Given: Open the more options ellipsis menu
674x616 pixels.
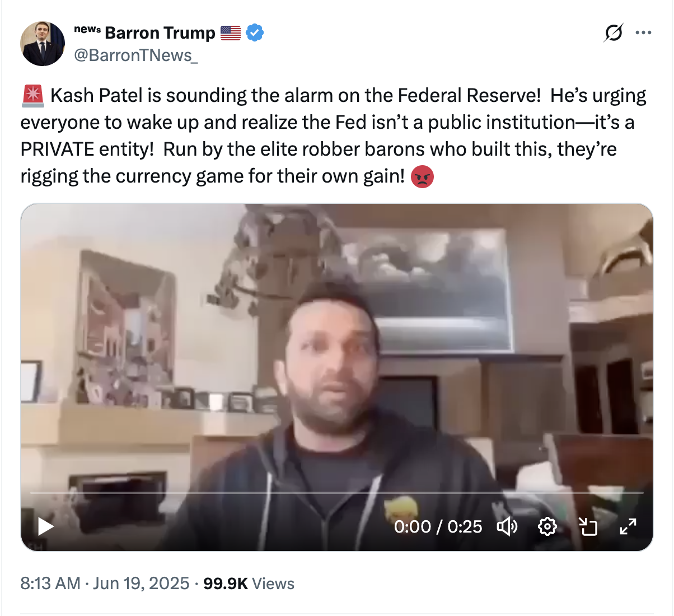Looking at the screenshot, I should (643, 33).
